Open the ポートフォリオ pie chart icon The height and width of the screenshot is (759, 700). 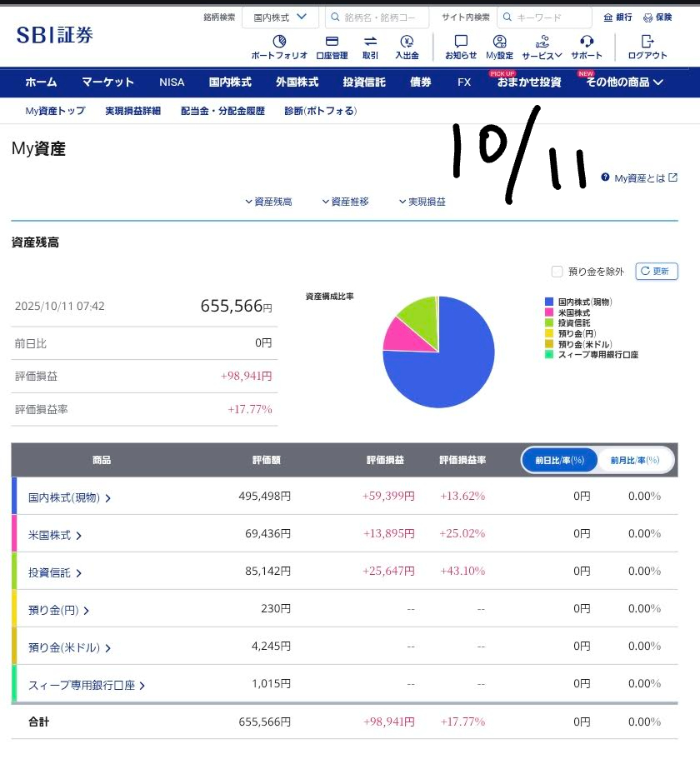(279, 42)
